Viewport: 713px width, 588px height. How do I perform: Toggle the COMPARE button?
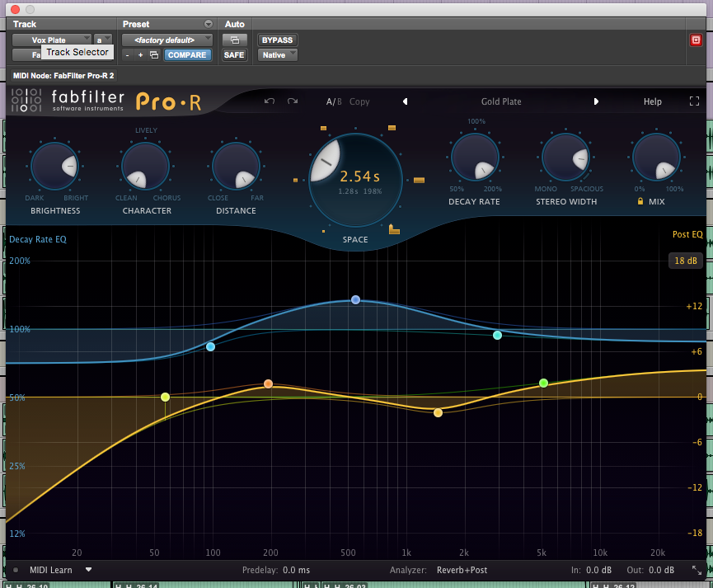tap(187, 55)
